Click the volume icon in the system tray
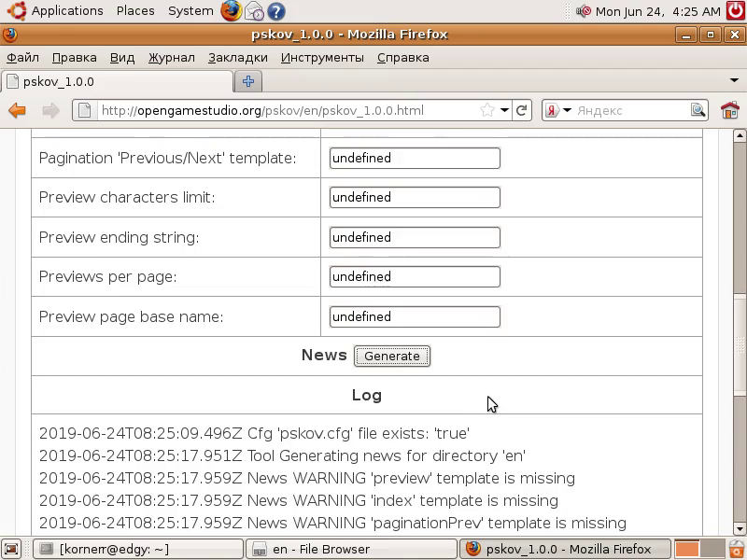Screen dimensions: 747x560 [x=584, y=11]
